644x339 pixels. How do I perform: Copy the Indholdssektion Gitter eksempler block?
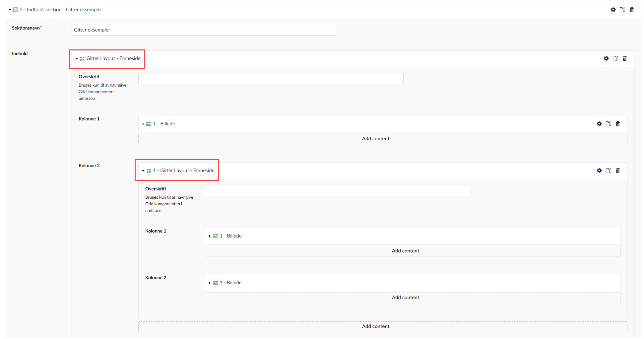click(622, 10)
